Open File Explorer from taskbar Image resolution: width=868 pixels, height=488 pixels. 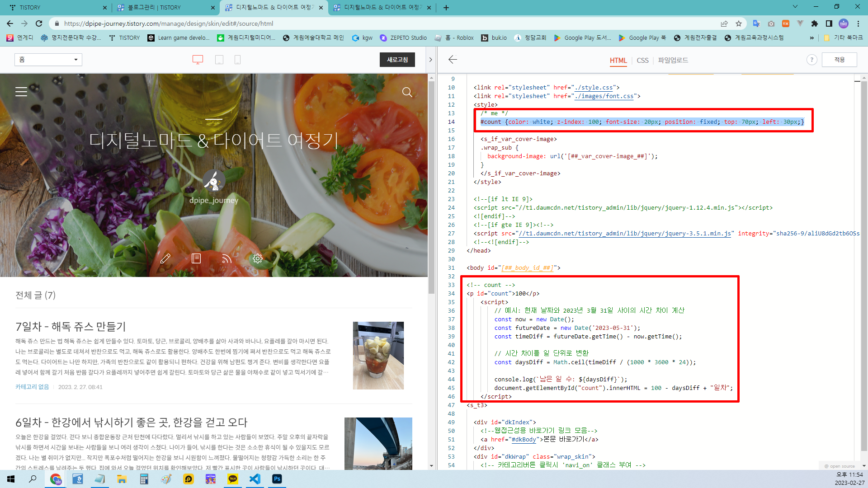click(x=122, y=479)
